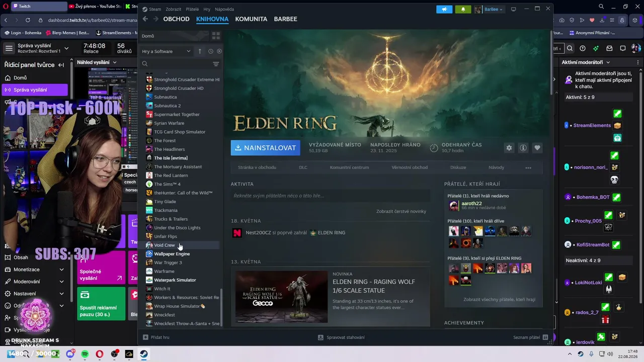
Task: Go forward in Steam navigation
Action: (156, 19)
